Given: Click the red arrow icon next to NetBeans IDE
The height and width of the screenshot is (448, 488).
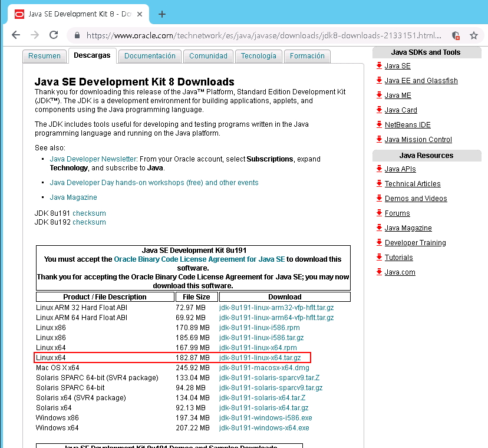Looking at the screenshot, I should (x=379, y=125).
